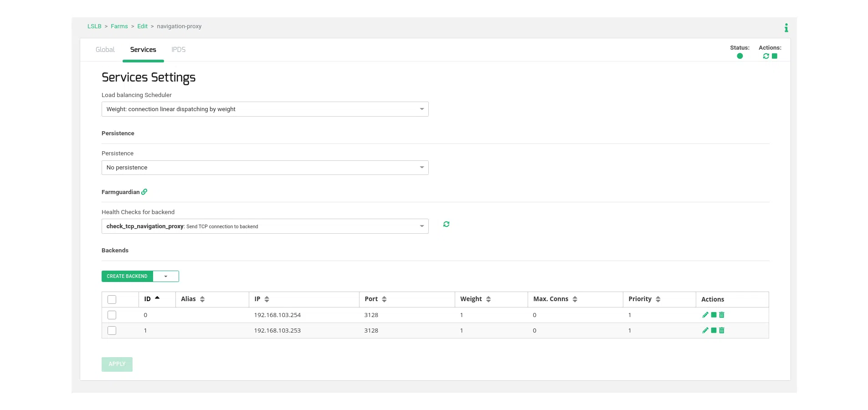Open the Farmguardian link icon
This screenshot has height=410, width=868.
point(144,192)
